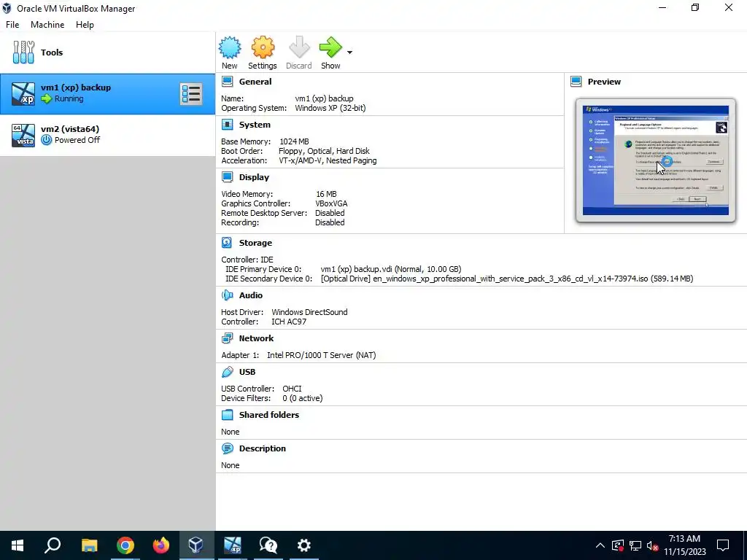The width and height of the screenshot is (747, 560).
Task: Click the Description section icon
Action: tap(228, 448)
